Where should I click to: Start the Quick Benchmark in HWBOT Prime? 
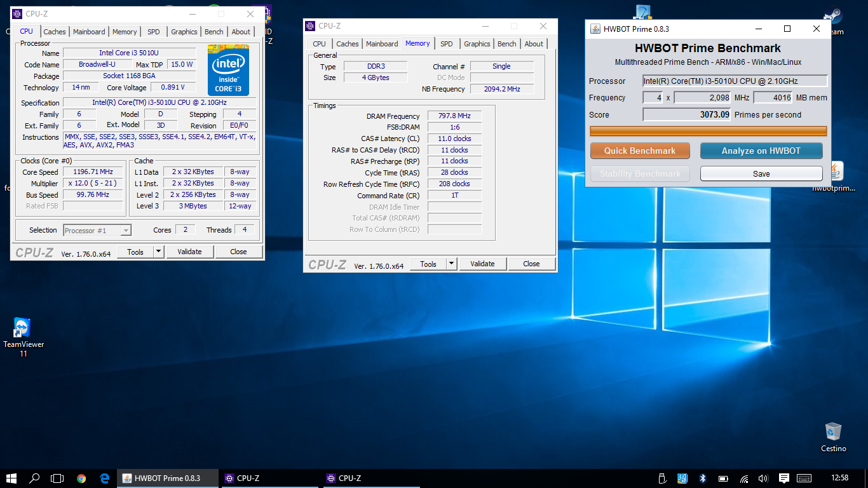point(640,151)
